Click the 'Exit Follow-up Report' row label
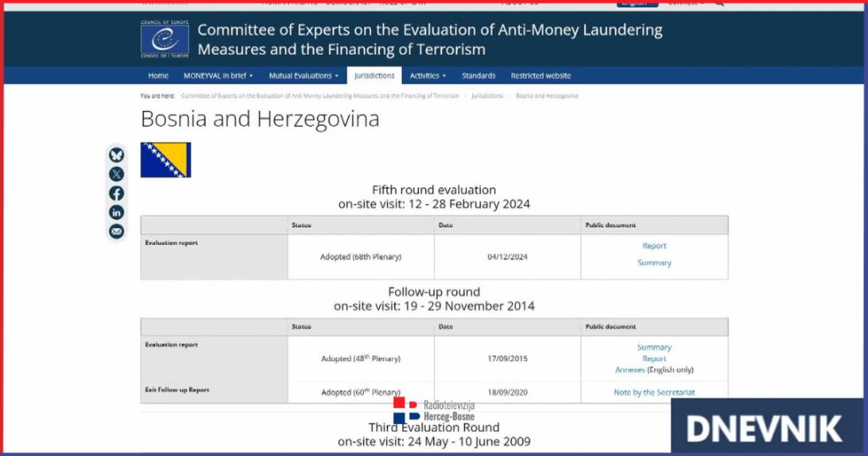This screenshot has width=868, height=456. (x=177, y=390)
